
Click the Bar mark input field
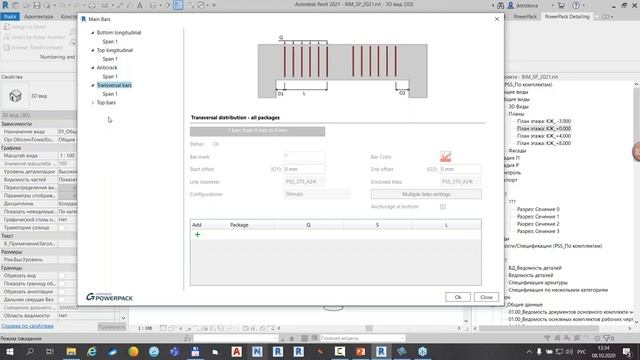pos(304,156)
